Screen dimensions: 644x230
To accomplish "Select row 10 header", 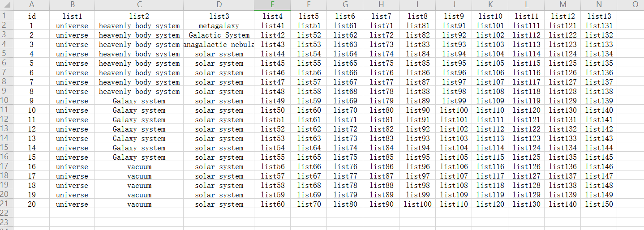I will [7, 101].
